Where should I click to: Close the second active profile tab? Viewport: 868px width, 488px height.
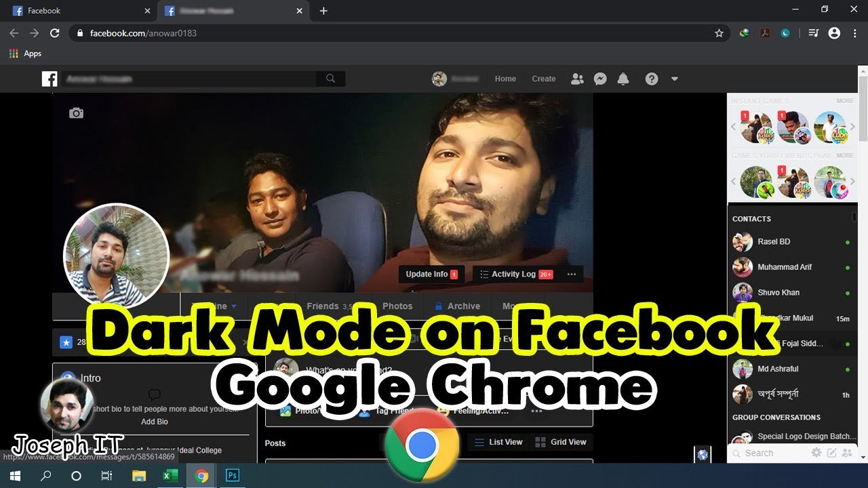coord(299,11)
